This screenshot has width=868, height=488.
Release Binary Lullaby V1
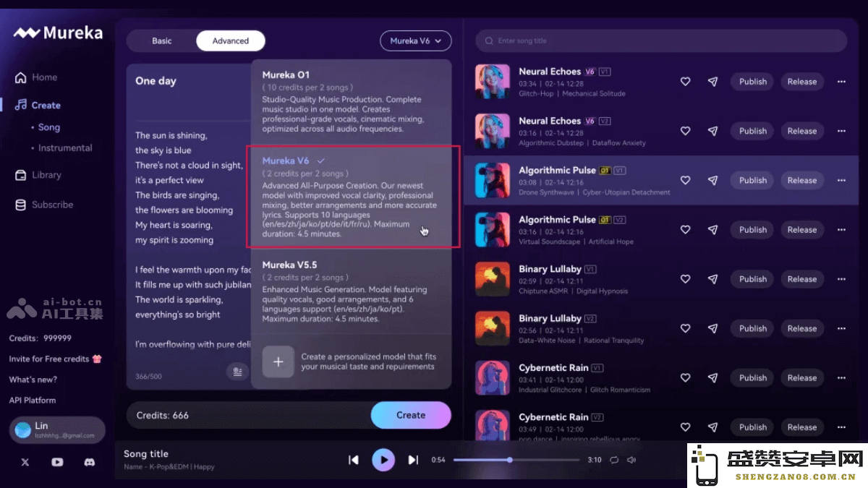[802, 279]
